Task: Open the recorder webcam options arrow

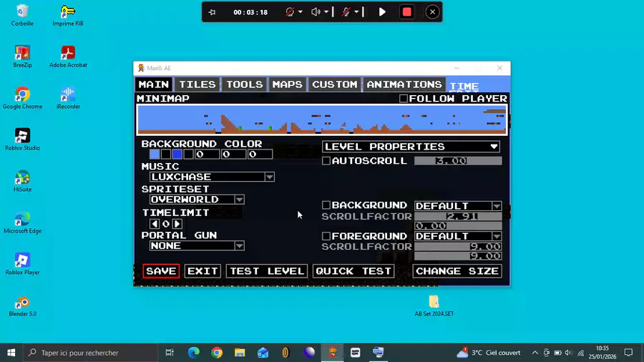Action: click(301, 12)
